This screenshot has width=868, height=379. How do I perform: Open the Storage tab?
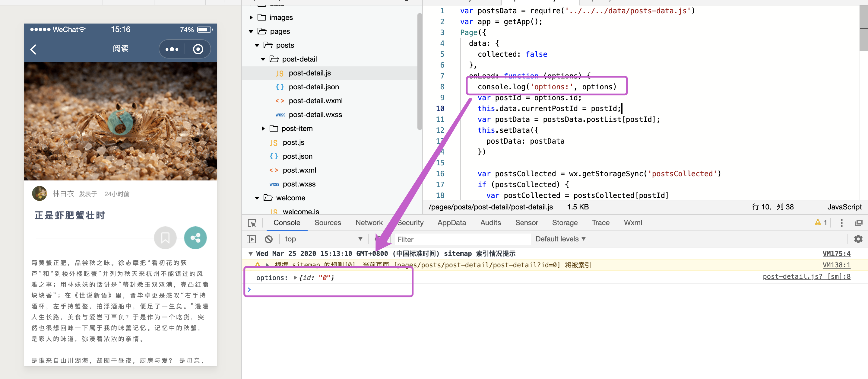(x=565, y=223)
